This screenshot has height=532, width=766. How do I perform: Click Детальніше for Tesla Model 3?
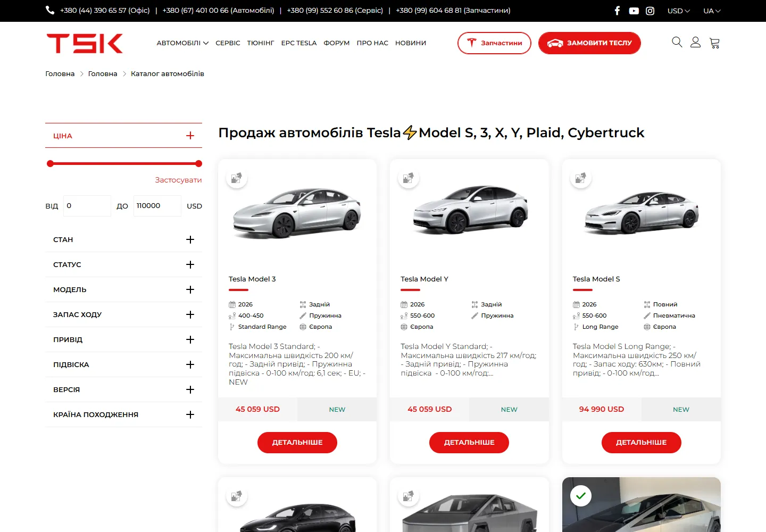click(x=297, y=443)
